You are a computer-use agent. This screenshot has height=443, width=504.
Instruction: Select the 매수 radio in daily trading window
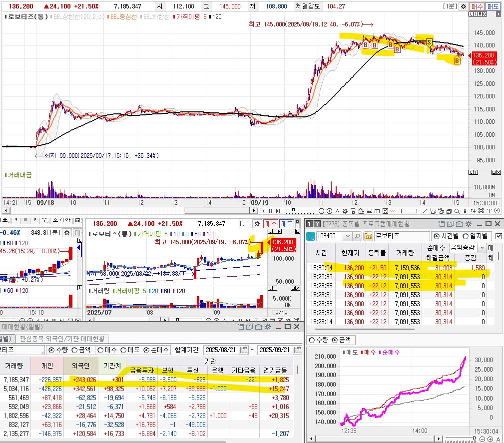(x=100, y=350)
